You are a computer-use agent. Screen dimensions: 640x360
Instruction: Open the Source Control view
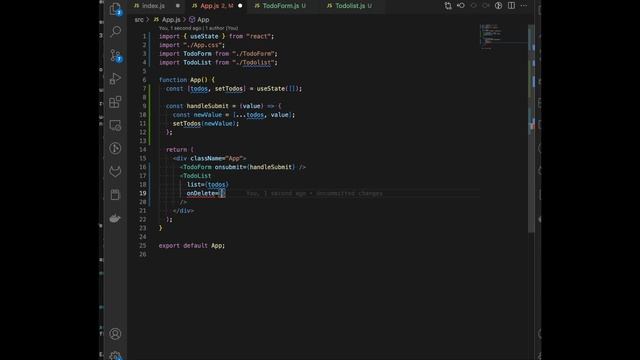click(x=116, y=55)
